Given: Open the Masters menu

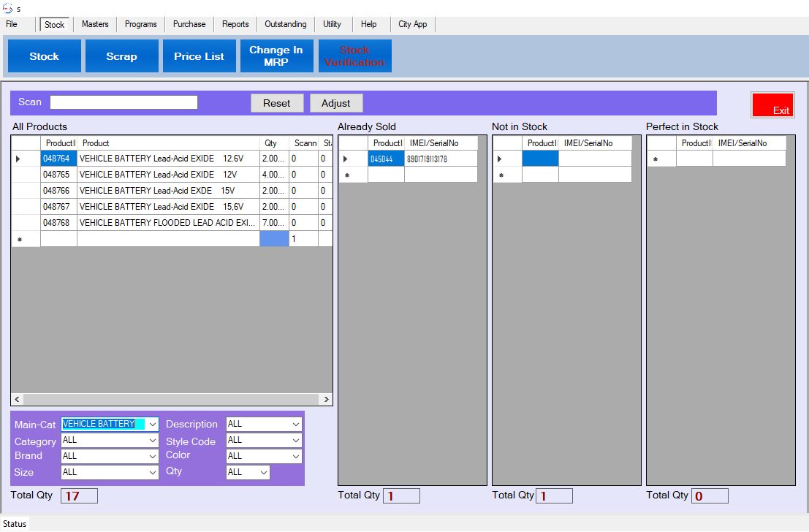Looking at the screenshot, I should [x=95, y=24].
